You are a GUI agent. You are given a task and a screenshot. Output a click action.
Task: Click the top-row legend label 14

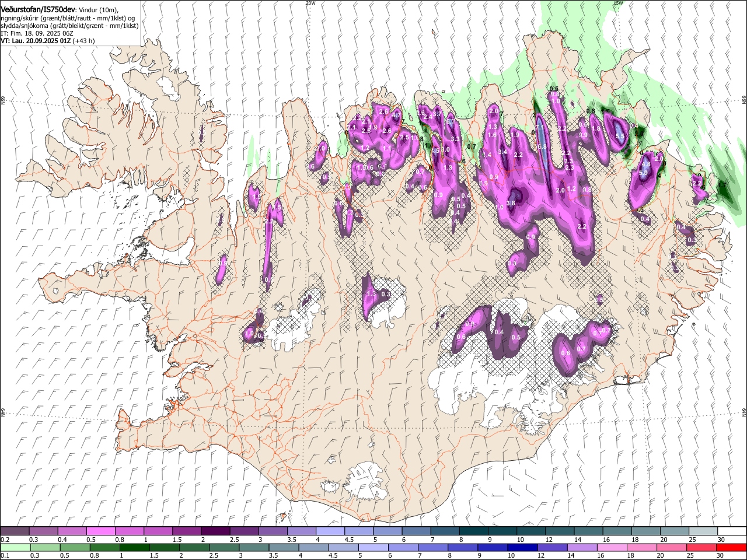tap(578, 540)
